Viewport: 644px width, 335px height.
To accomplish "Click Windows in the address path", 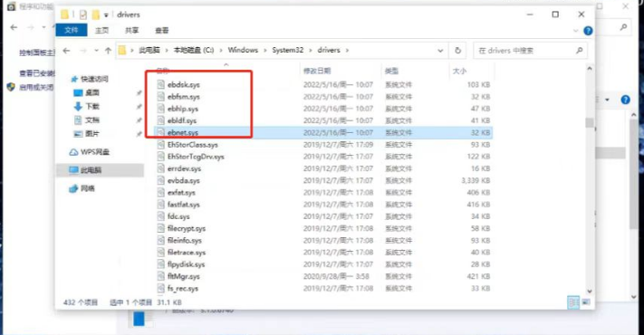I will (243, 50).
